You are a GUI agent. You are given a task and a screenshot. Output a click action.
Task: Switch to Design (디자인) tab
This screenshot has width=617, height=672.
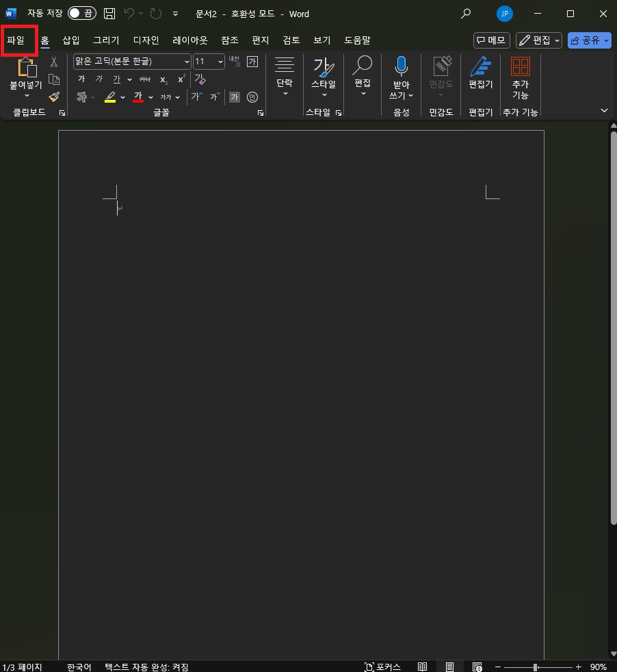tap(146, 40)
